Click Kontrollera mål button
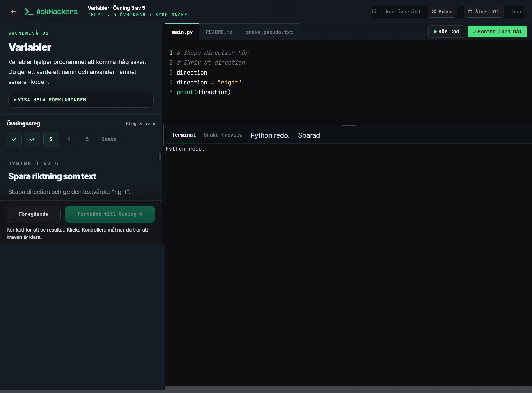Screen dimensions: 532x393 (497, 32)
